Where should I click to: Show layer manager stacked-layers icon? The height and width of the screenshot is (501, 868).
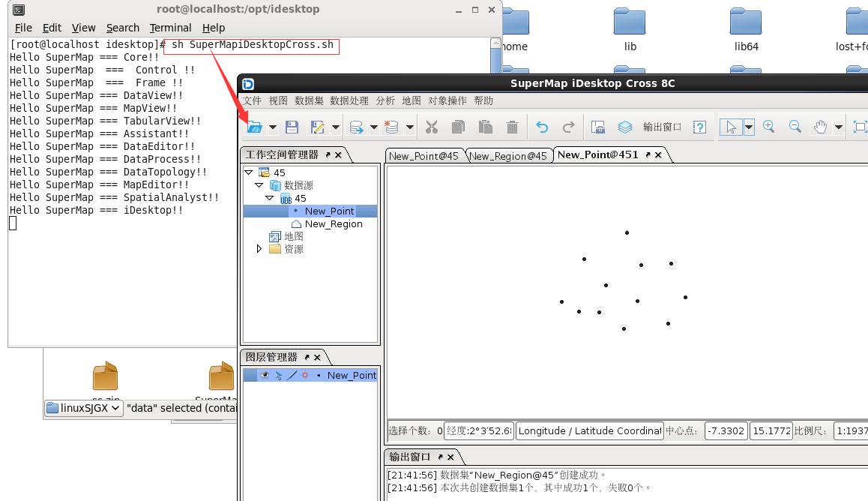coord(625,127)
